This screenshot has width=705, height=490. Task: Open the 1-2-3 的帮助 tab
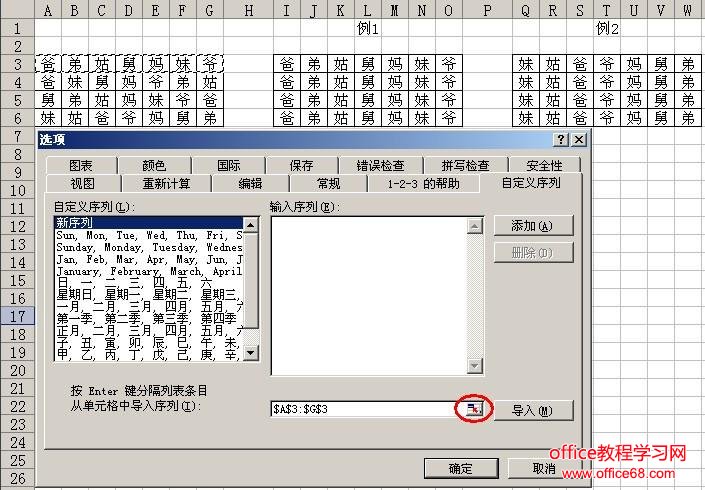pos(424,183)
